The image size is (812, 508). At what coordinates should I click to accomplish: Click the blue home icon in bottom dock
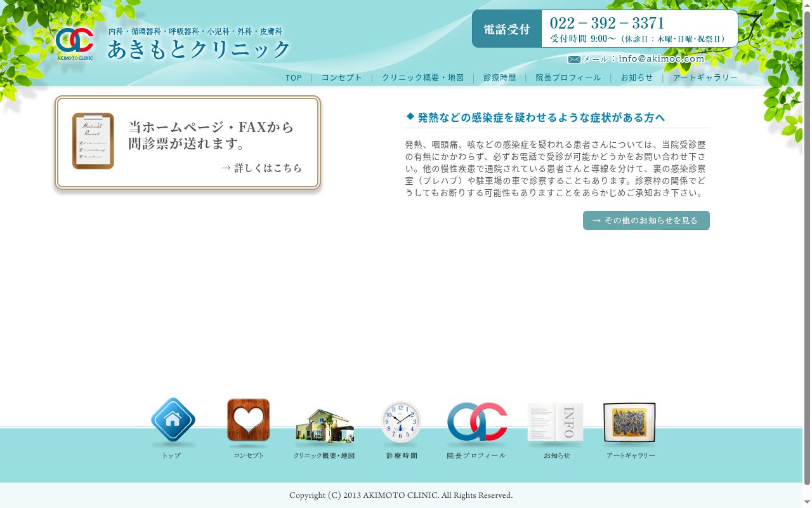[x=173, y=420]
